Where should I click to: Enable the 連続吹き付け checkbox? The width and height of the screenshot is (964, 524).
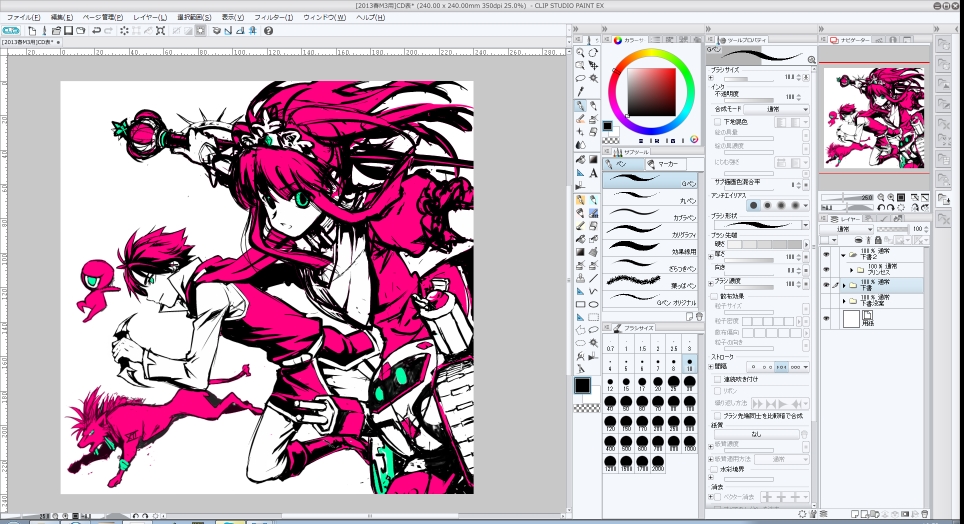click(717, 379)
